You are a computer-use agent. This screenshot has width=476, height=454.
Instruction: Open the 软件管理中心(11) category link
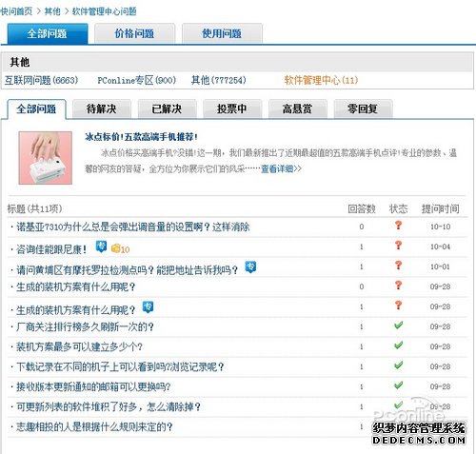point(321,80)
